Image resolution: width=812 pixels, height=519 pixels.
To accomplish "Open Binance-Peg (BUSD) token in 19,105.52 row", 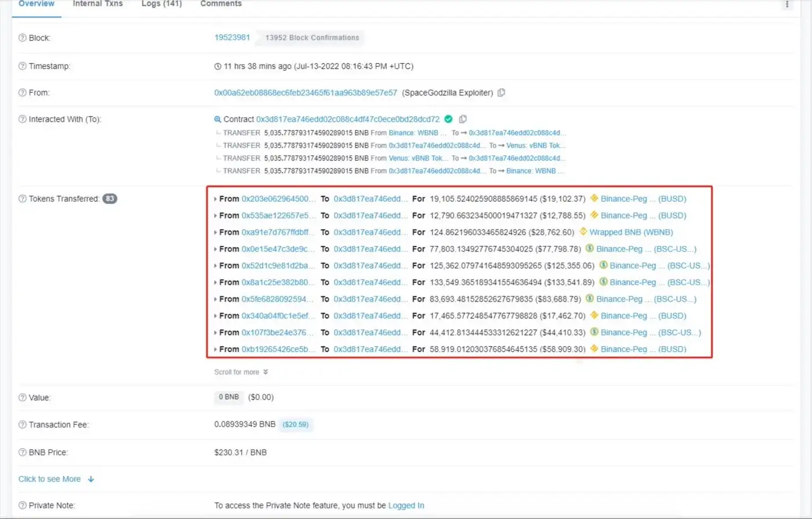I will [x=643, y=198].
